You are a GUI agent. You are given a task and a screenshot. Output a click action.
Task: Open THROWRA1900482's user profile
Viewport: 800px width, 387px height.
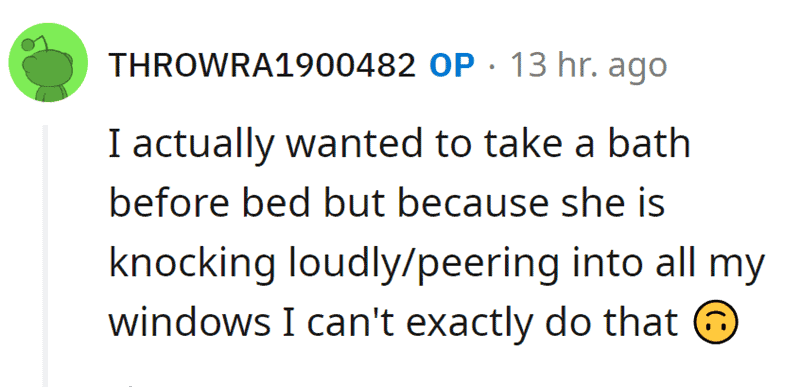tap(263, 65)
